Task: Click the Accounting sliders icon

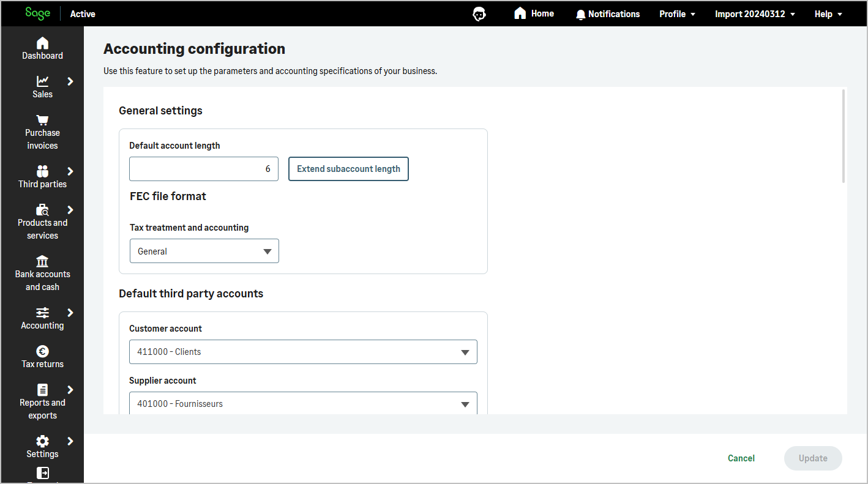Action: point(42,313)
